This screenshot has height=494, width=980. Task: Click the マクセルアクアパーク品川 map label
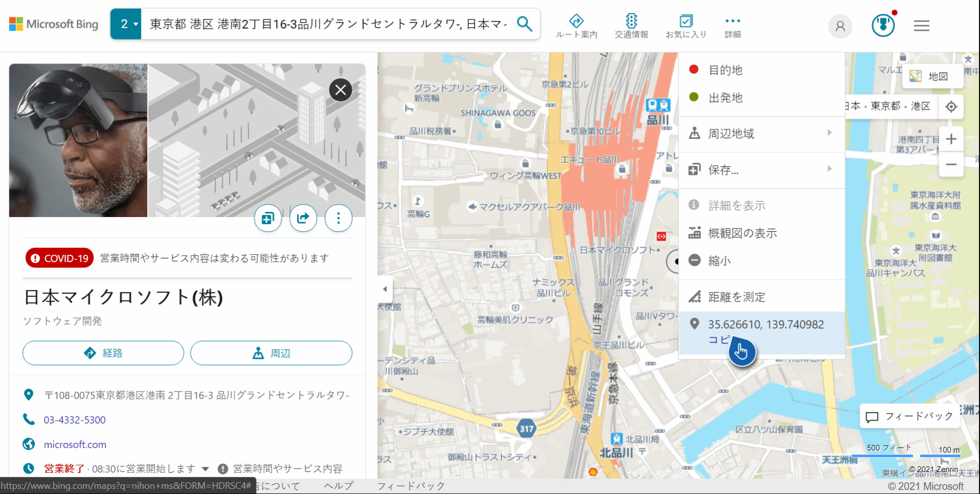(529, 207)
